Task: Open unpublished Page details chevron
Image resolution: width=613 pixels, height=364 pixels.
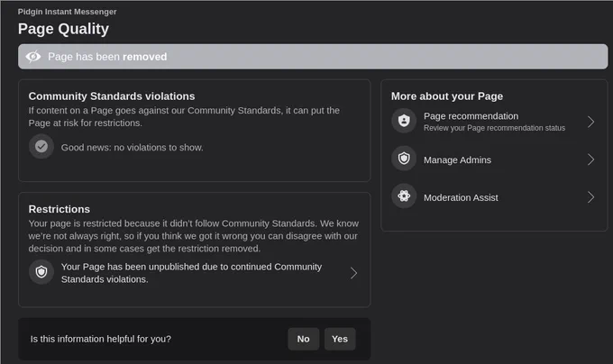Action: [353, 273]
